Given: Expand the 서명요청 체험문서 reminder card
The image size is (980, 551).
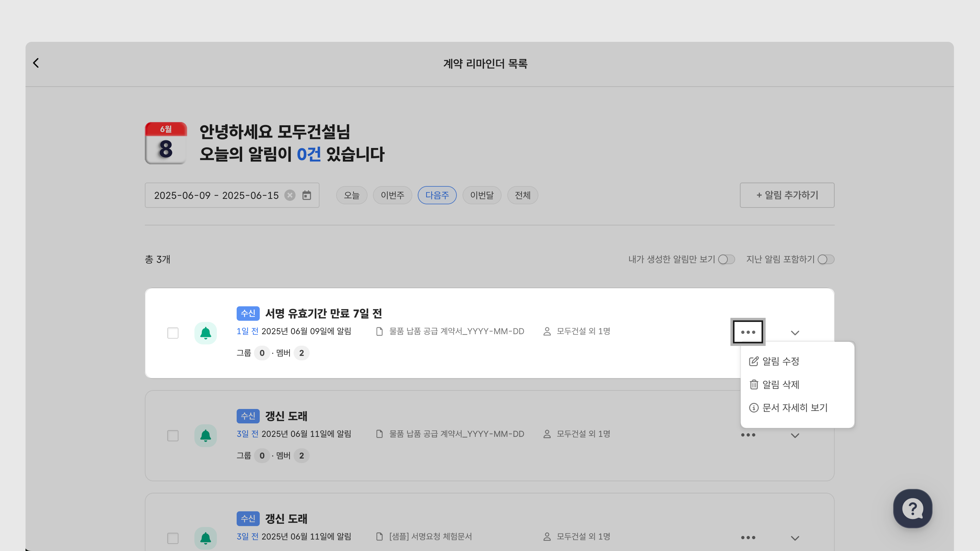Looking at the screenshot, I should (795, 539).
